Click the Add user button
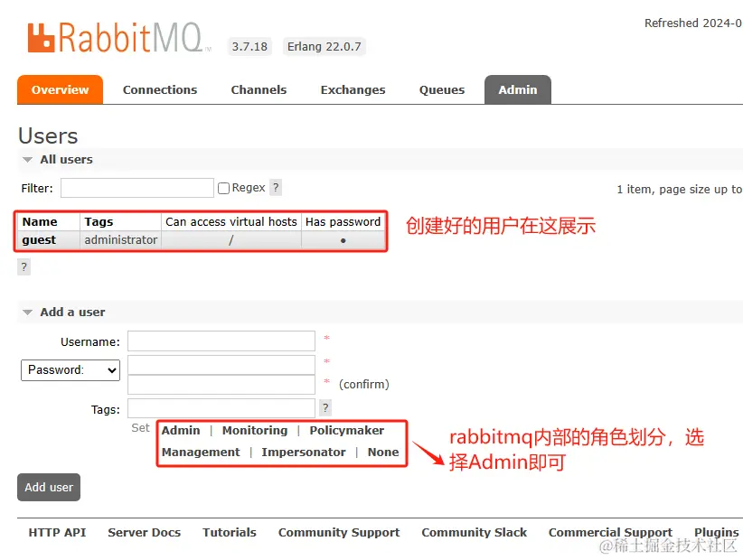The height and width of the screenshot is (560, 743). click(x=49, y=487)
